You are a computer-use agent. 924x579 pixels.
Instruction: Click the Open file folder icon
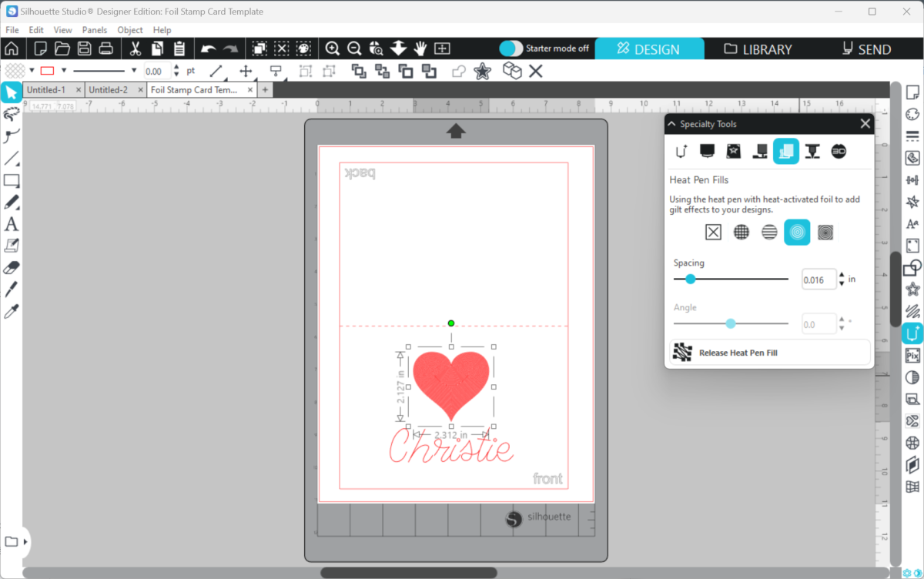[62, 49]
